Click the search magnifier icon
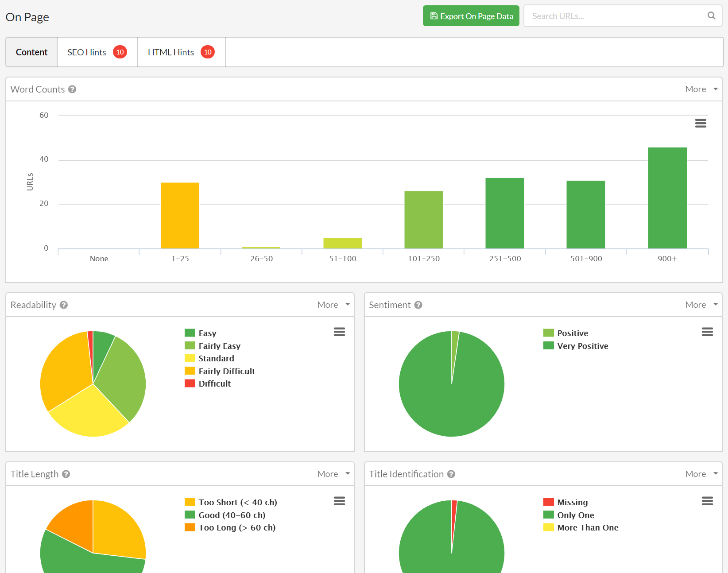The width and height of the screenshot is (728, 573). pyautogui.click(x=711, y=16)
